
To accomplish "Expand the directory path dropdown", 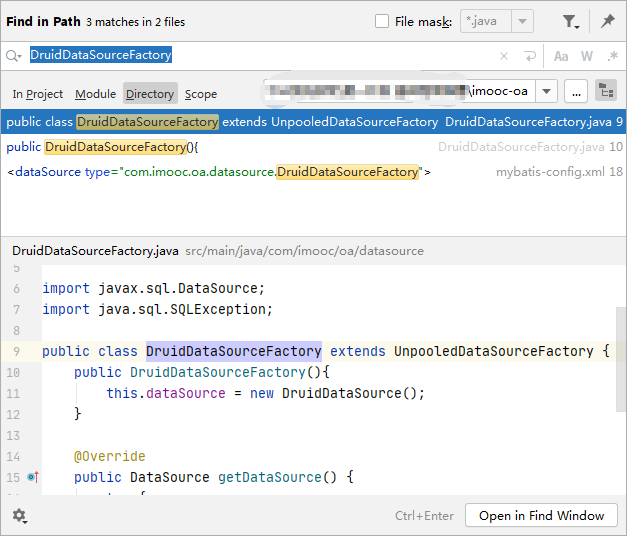I will click(x=546, y=91).
